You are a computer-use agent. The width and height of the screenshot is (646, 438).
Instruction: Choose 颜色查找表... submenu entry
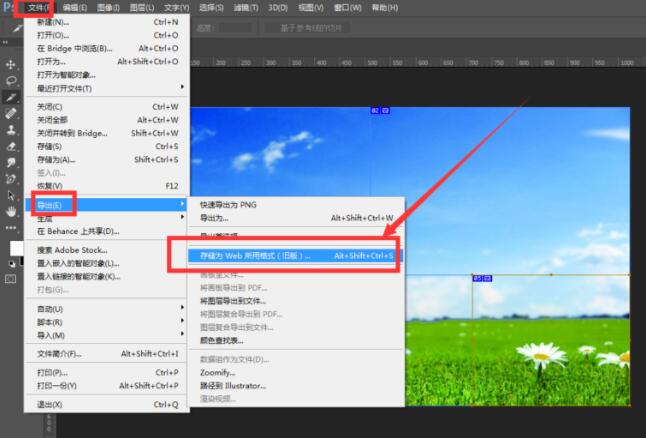pyautogui.click(x=296, y=340)
